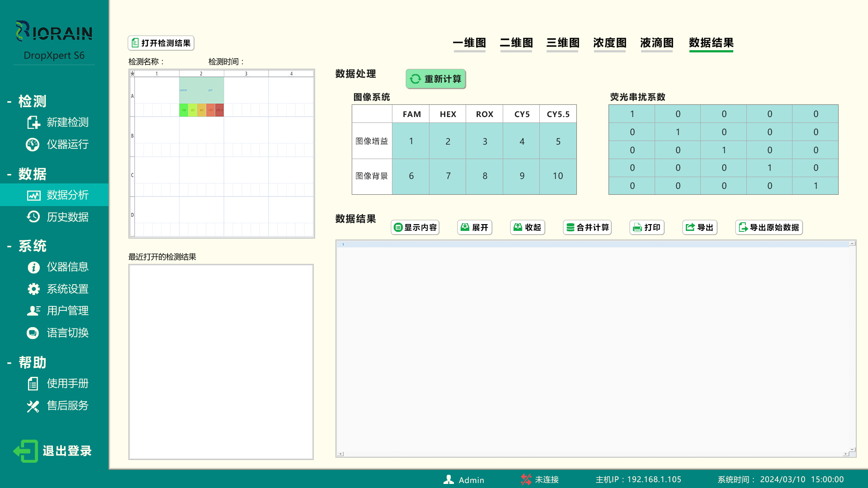Click the 显示内容 toolbar button
868x488 pixels.
pos(415,227)
